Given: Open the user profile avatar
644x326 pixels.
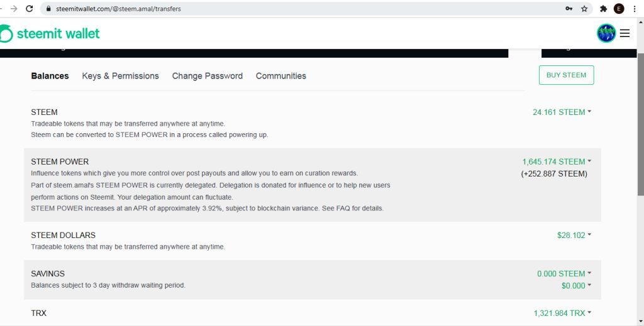Looking at the screenshot, I should coord(606,33).
